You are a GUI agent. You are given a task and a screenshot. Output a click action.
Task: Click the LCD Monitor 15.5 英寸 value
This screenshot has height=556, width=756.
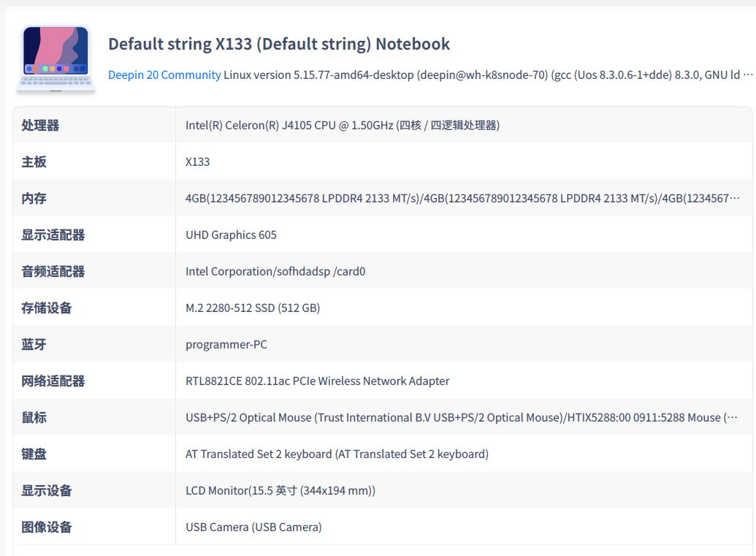[280, 491]
